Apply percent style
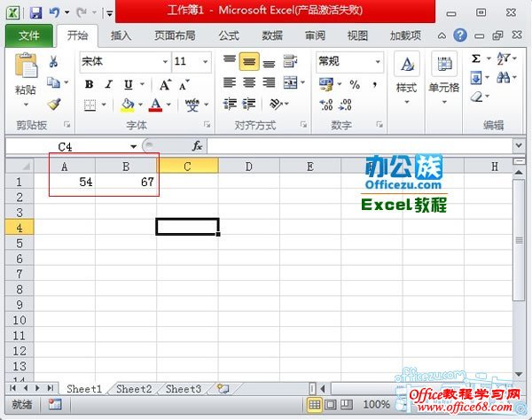The width and height of the screenshot is (532, 420). 355,84
